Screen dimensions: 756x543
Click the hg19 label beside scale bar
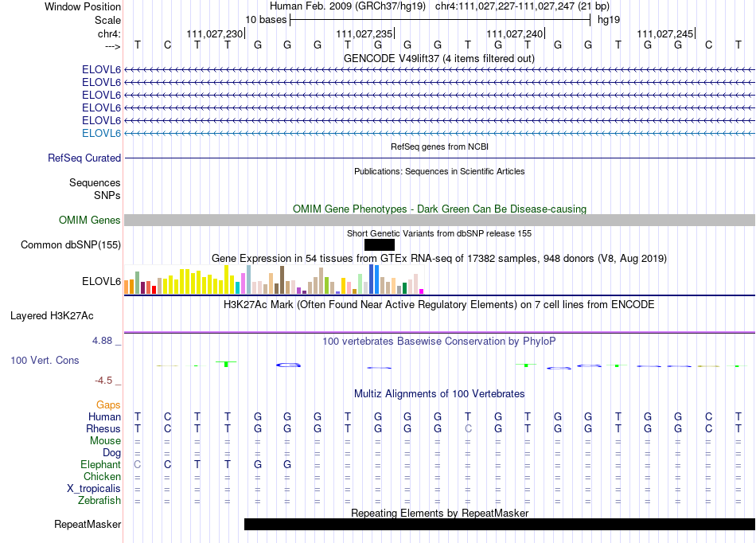tap(609, 20)
